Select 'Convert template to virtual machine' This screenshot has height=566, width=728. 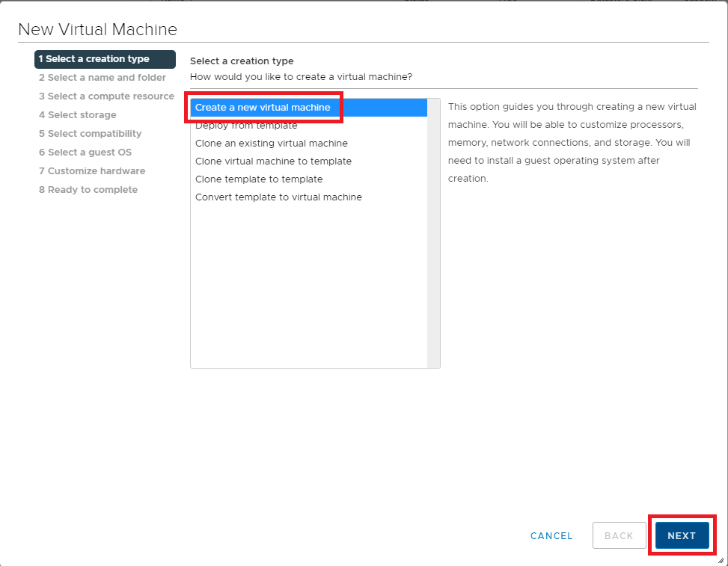tap(278, 197)
